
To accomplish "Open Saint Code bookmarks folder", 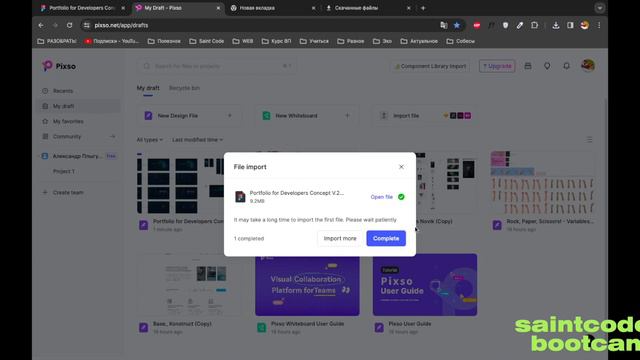I will pos(206,41).
